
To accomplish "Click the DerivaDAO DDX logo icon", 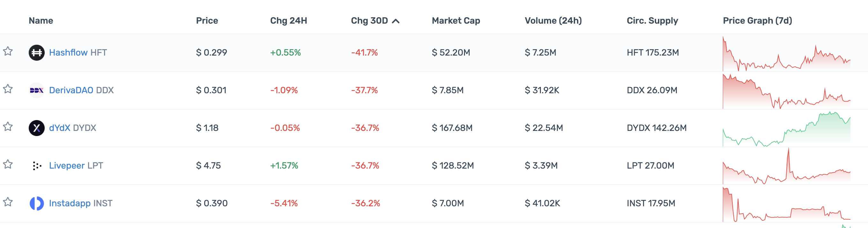I will (x=36, y=90).
